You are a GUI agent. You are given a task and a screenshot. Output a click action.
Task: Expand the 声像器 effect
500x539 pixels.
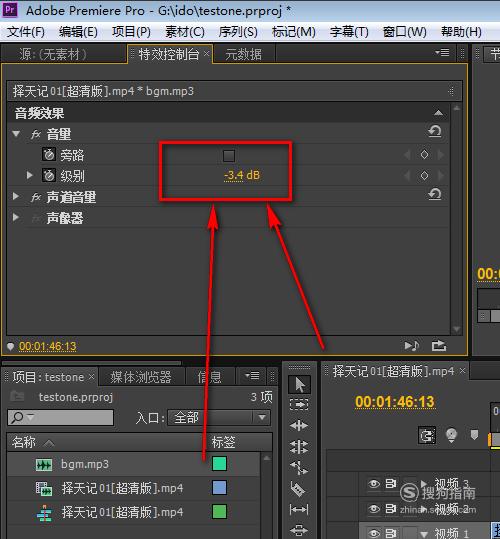[15, 217]
